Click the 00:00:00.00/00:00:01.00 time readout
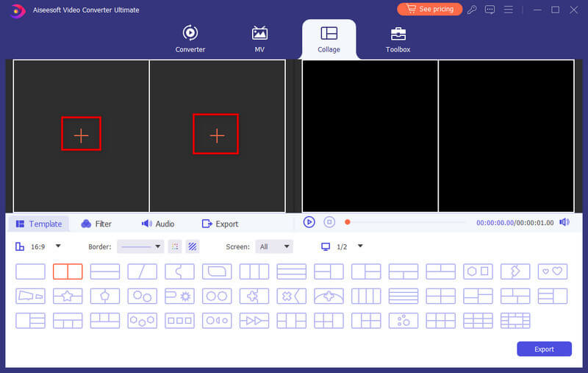This screenshot has width=588, height=373. (x=515, y=222)
